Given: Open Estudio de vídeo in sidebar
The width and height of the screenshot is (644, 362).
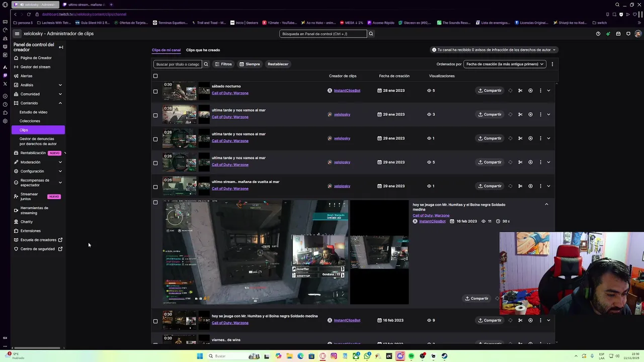Looking at the screenshot, I should (33, 112).
